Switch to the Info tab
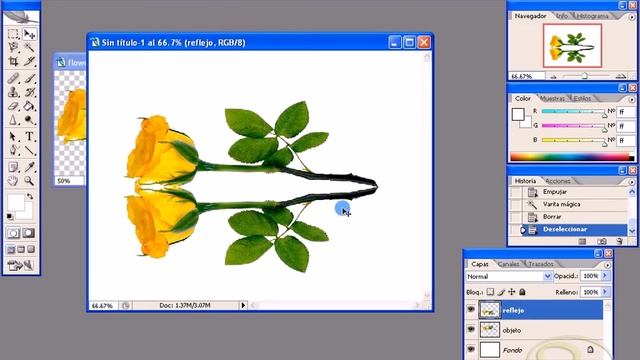The height and width of the screenshot is (360, 640). coord(562,16)
